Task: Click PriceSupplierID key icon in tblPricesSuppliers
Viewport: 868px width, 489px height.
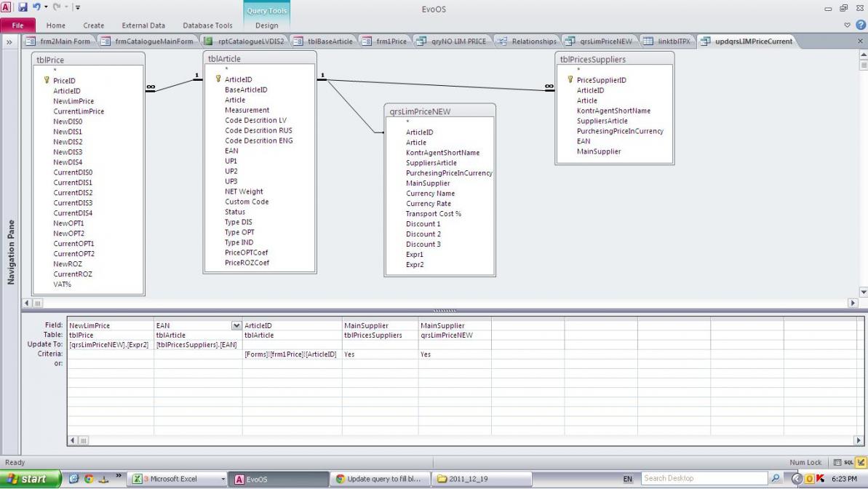Action: click(570, 80)
